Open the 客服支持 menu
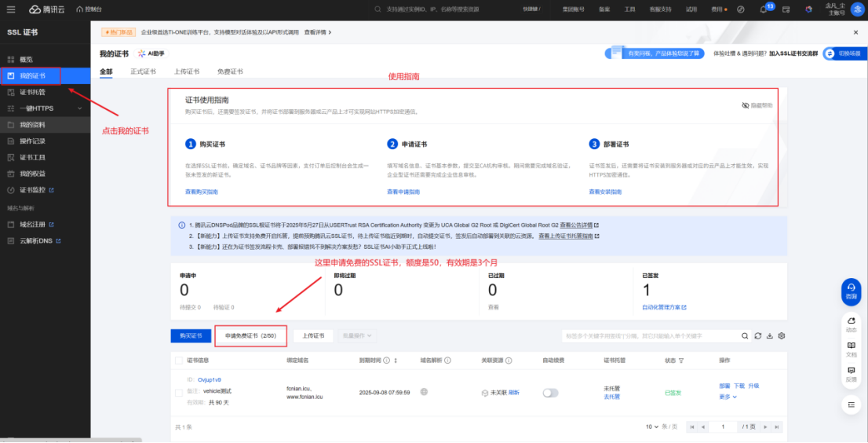The width and height of the screenshot is (868, 443). pos(660,9)
